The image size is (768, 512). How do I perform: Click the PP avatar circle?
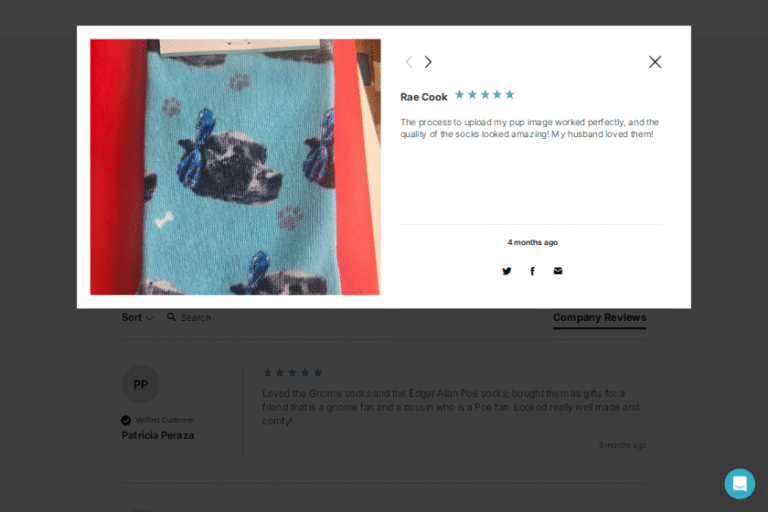coord(141,384)
